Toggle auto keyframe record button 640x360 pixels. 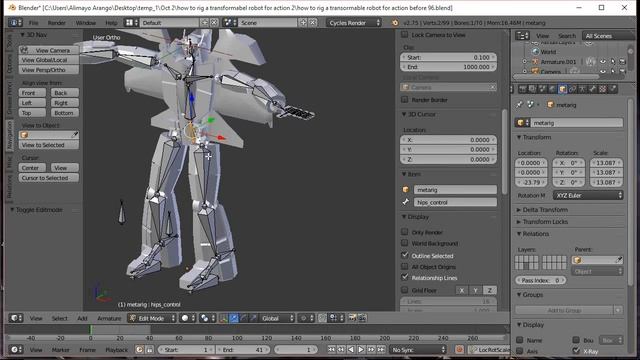(x=459, y=350)
